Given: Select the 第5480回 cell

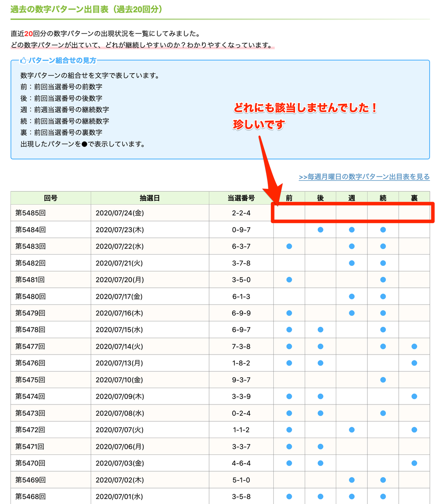Looking at the screenshot, I should pos(51,296).
